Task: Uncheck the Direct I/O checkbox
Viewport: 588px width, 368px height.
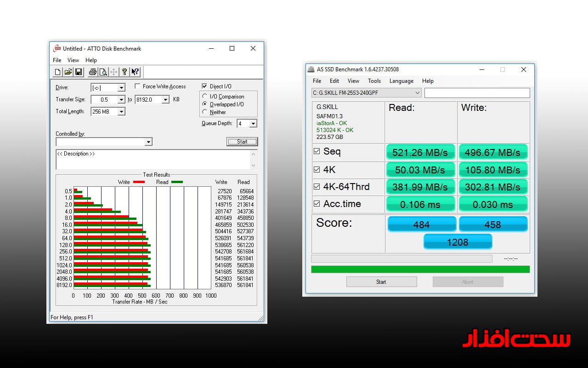Action: (x=205, y=86)
